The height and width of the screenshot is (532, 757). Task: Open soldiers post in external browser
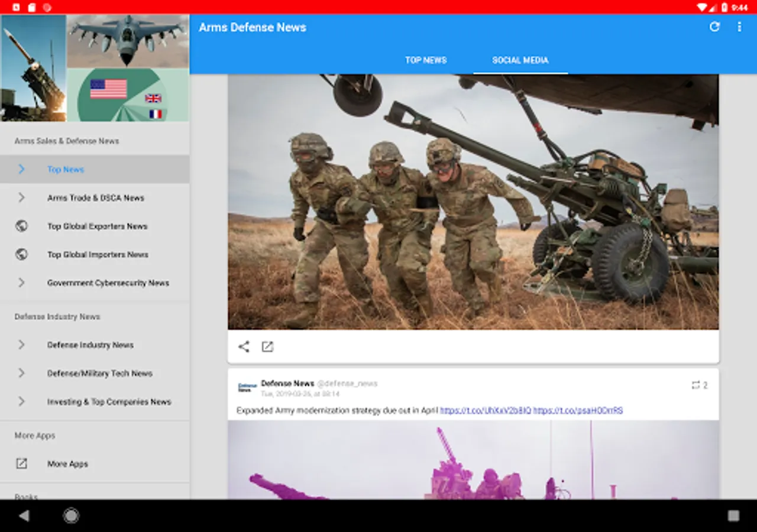[267, 346]
